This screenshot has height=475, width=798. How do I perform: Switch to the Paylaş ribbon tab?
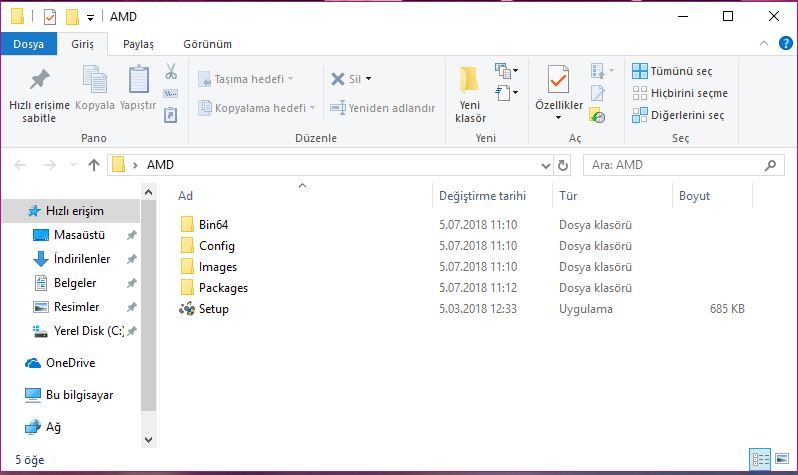[x=138, y=44]
